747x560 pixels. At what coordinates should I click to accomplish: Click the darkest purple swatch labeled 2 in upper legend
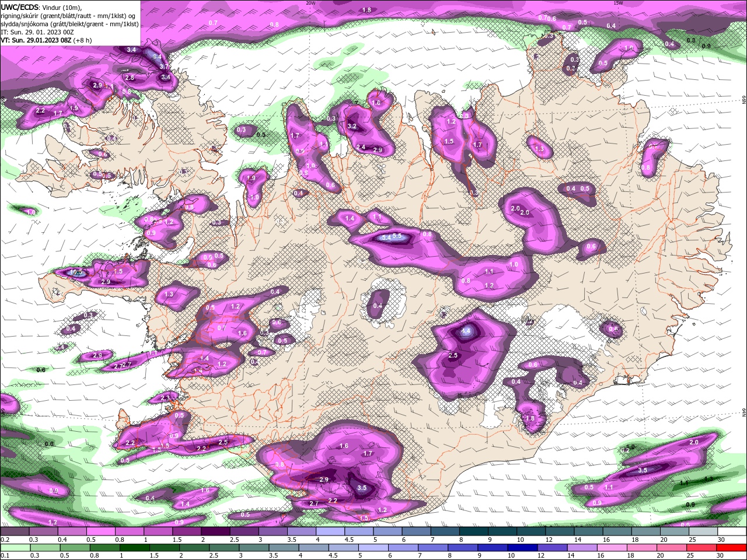tap(215, 531)
